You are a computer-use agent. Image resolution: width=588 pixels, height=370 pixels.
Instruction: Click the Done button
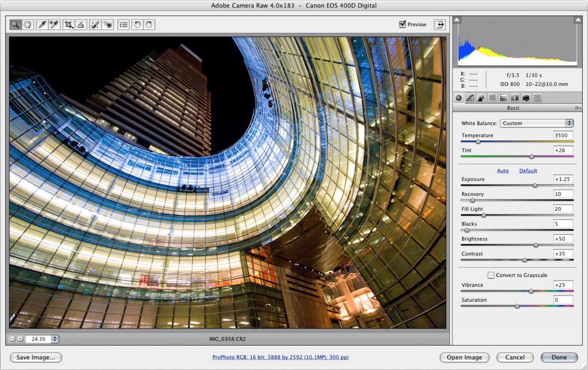(559, 357)
